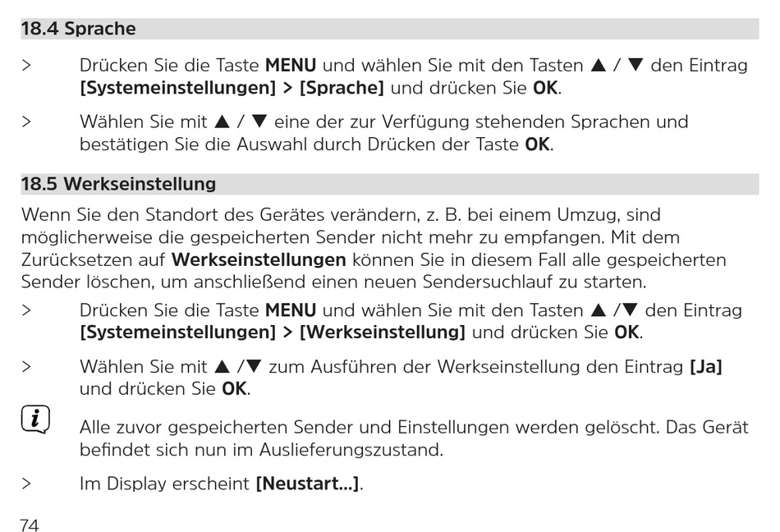Click the down arrow in Sprache's first step
This screenshot has height=532, width=780.
tap(635, 65)
